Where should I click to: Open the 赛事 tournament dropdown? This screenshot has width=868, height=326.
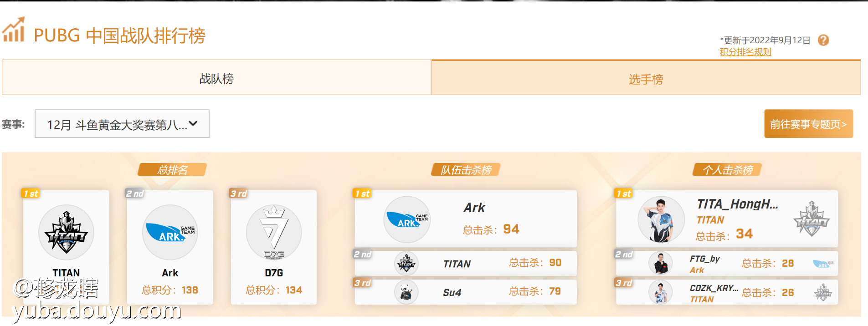[122, 123]
